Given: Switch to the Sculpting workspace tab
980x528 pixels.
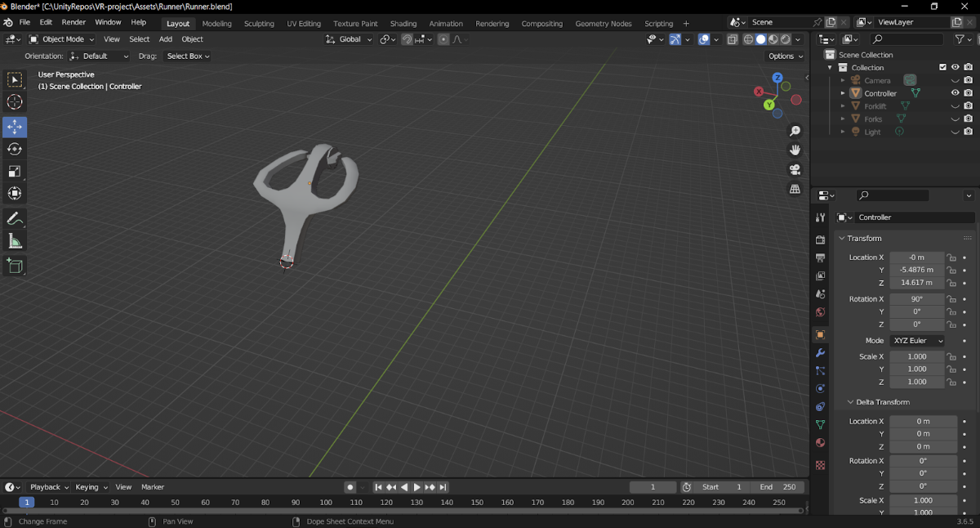Looking at the screenshot, I should point(259,24).
